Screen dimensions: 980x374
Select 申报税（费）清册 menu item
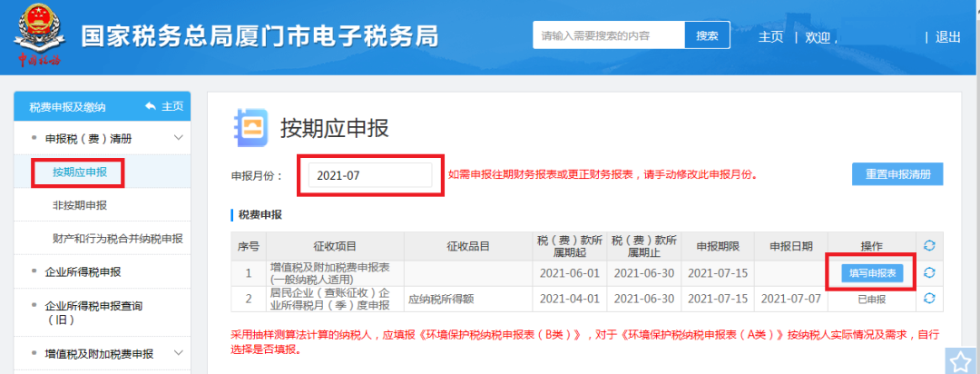coord(88,138)
